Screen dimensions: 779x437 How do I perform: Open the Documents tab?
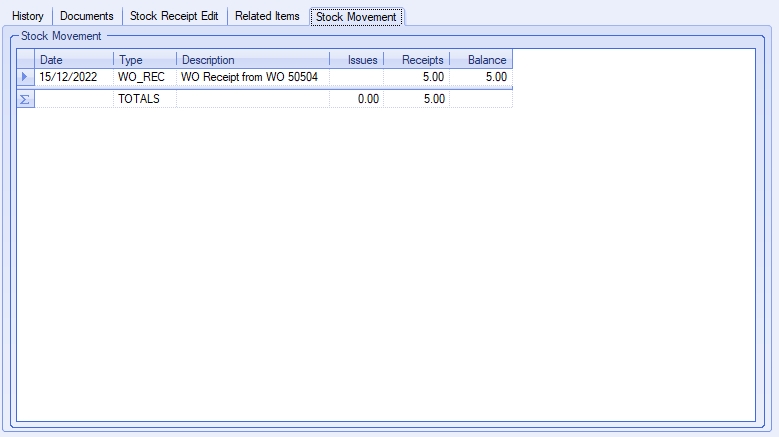point(87,17)
